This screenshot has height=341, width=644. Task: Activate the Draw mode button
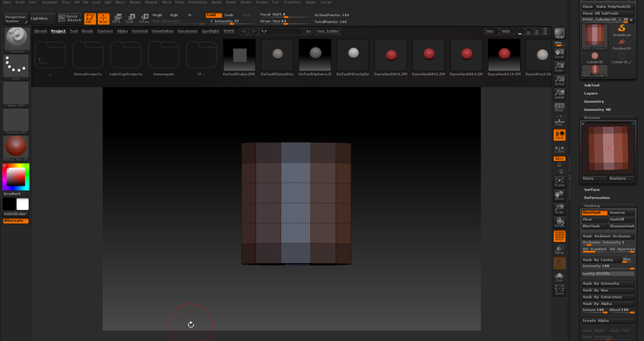(104, 18)
